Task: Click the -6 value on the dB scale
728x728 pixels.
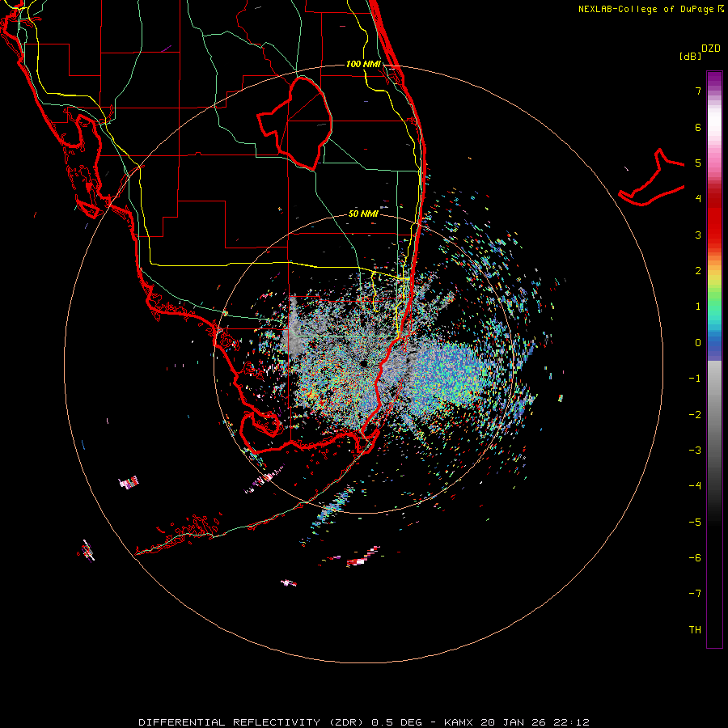Action: [695, 557]
